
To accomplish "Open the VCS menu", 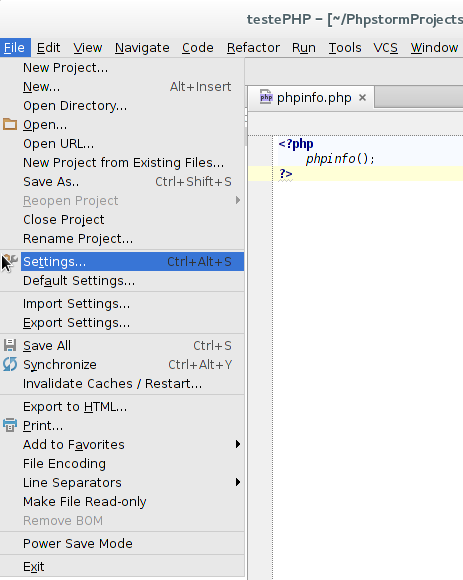I will [x=385, y=48].
